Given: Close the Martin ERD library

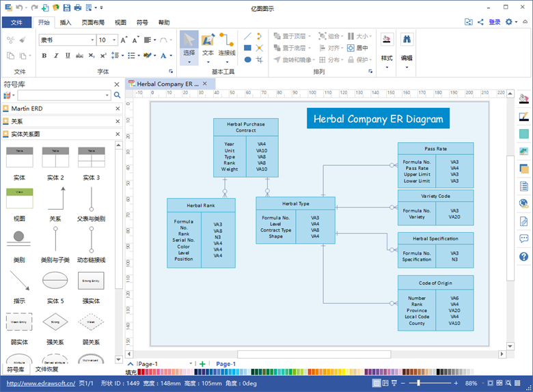Looking at the screenshot, I should point(118,109).
